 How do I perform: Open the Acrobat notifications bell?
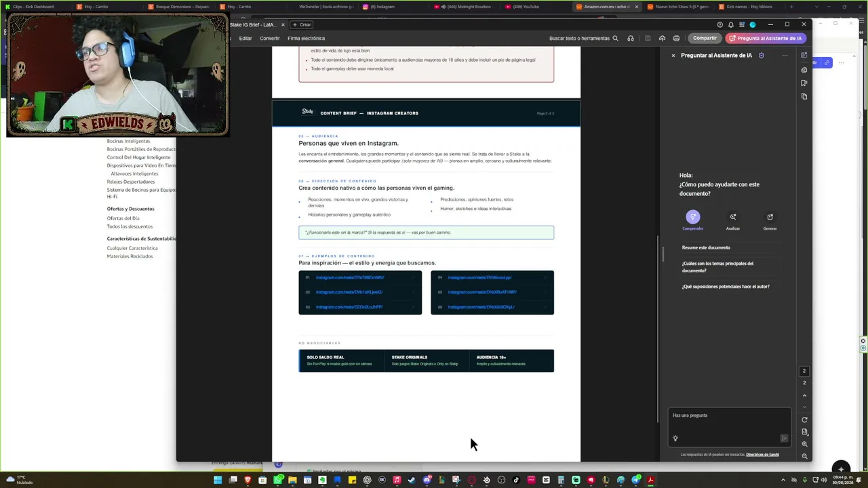[x=730, y=24]
